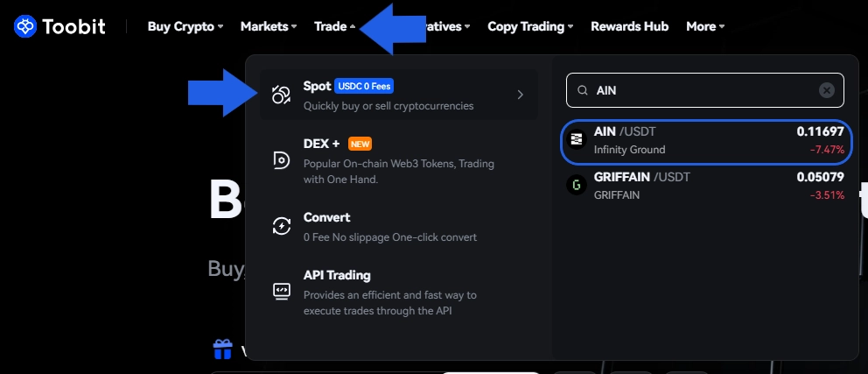Select the AIN/USDT trading pair
Viewport: 868px width, 374px height.
pyautogui.click(x=704, y=139)
